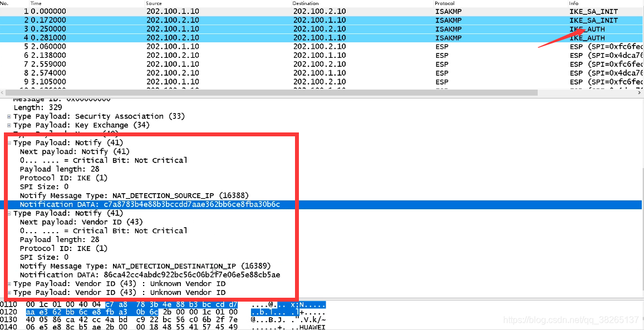644x330 pixels.
Task: Select packet 2 at time 0.172000
Action: pyautogui.click(x=322, y=20)
